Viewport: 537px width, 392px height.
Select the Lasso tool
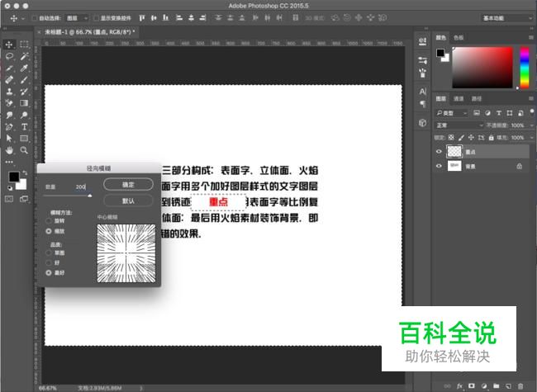pyautogui.click(x=9, y=56)
